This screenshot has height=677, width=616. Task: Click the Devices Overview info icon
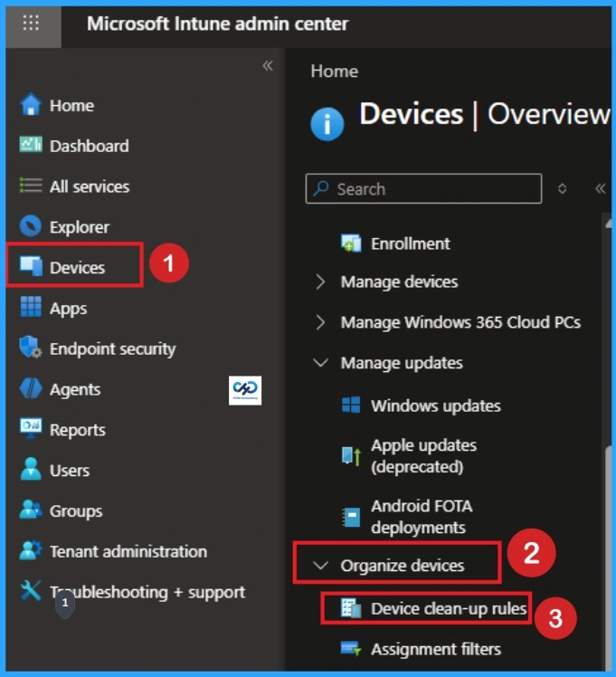pos(327,124)
